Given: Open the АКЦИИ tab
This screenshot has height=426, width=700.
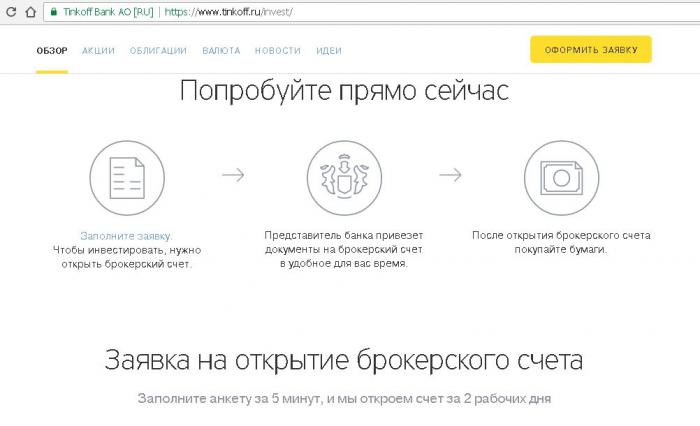Looking at the screenshot, I should (x=98, y=50).
